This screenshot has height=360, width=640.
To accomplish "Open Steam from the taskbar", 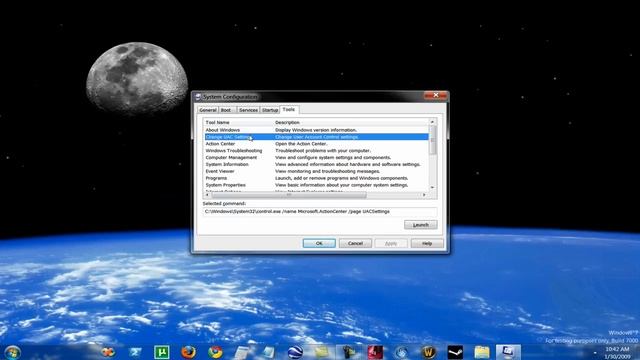I will (455, 352).
